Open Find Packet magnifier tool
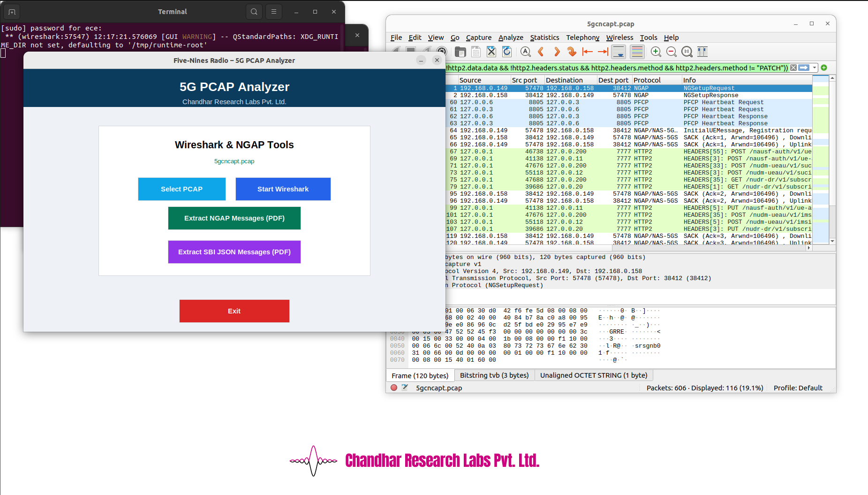This screenshot has width=868, height=495. 525,52
